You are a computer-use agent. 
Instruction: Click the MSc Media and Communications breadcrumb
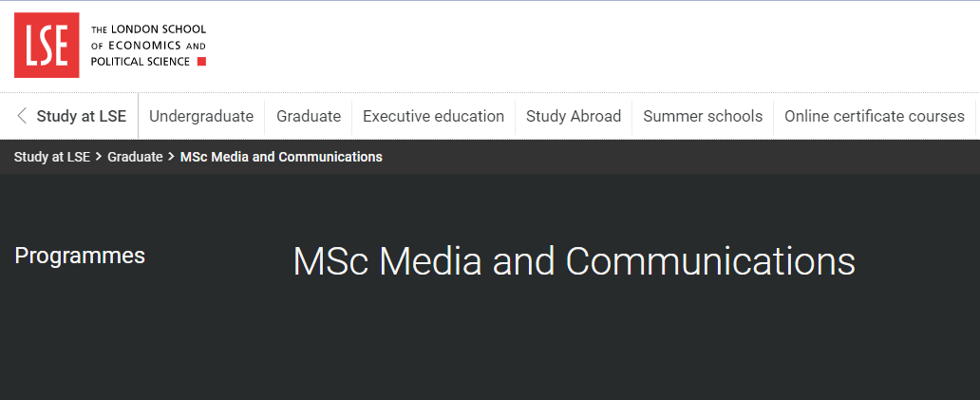click(x=281, y=157)
